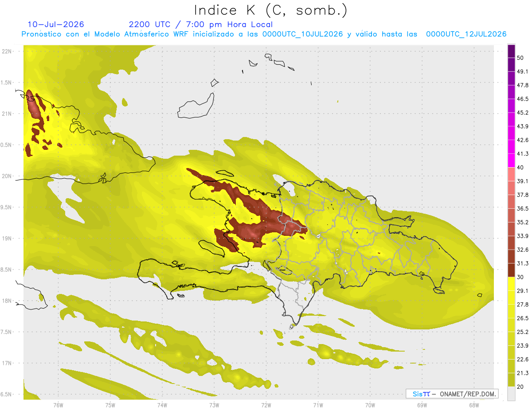Select the colorbar value "29.1"
The width and height of the screenshot is (532, 411).
523,290
